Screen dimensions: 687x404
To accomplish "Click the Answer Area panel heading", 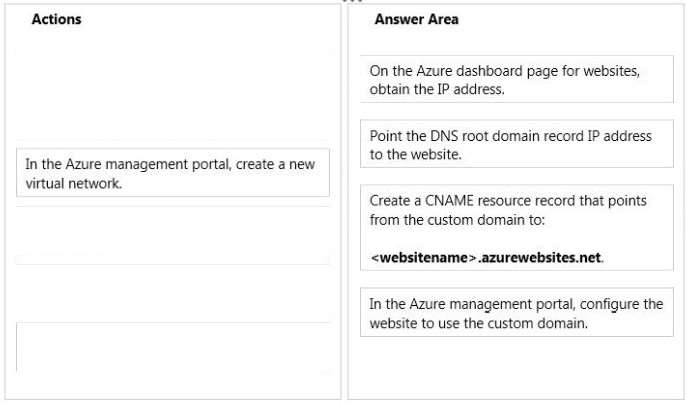I will (x=416, y=19).
